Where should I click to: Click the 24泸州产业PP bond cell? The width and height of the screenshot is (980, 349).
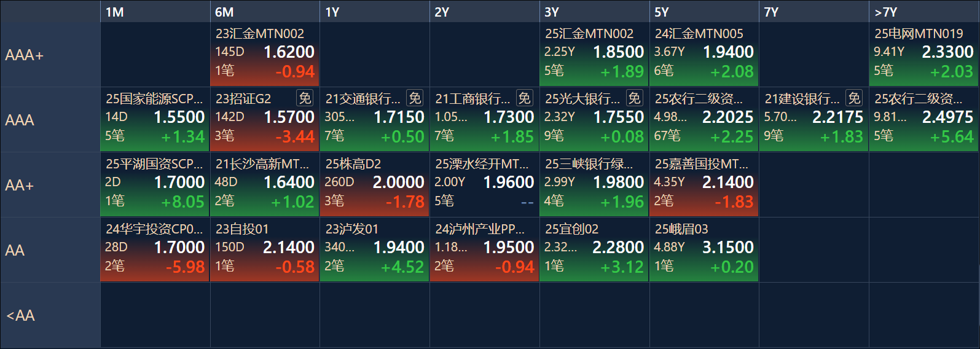(484, 249)
